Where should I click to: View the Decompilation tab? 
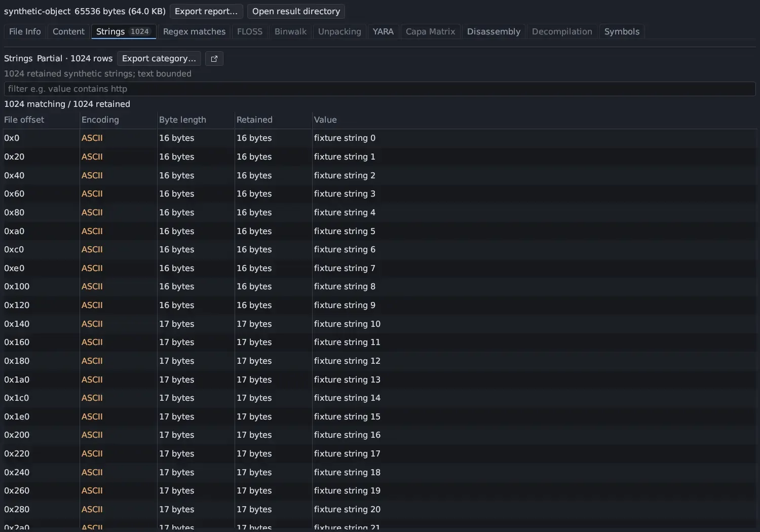point(562,31)
